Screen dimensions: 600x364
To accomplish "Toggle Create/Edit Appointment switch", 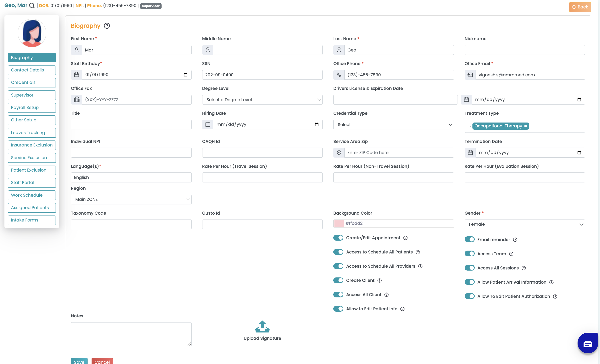I will (338, 238).
